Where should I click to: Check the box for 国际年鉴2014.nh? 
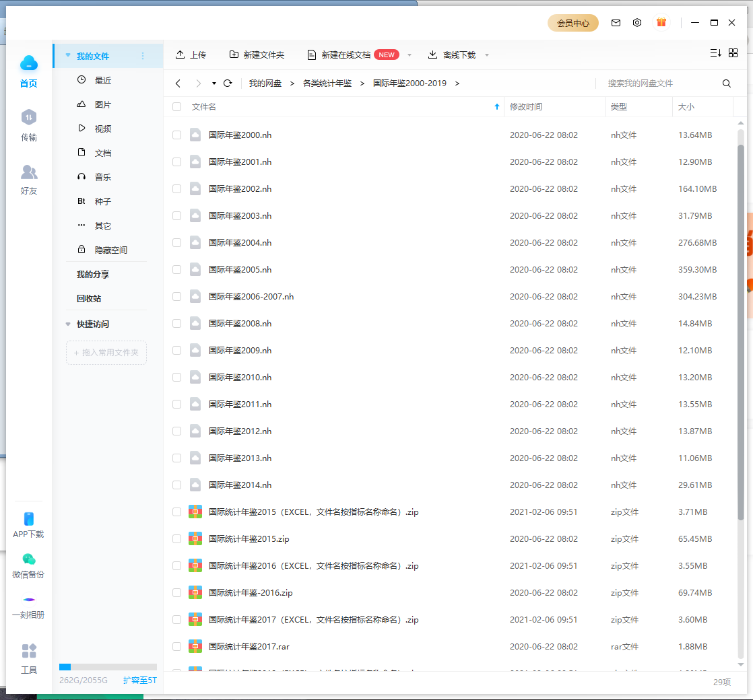[x=176, y=485]
